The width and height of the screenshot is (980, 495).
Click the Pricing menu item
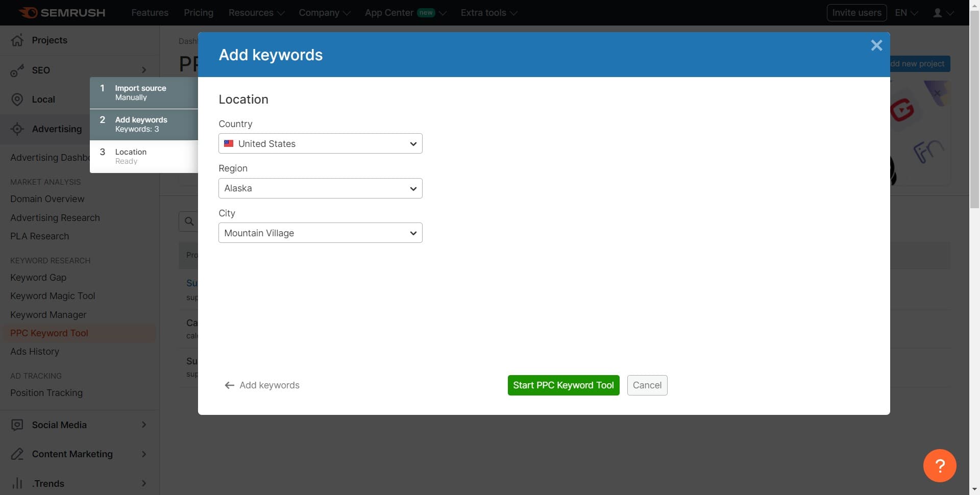(x=198, y=12)
